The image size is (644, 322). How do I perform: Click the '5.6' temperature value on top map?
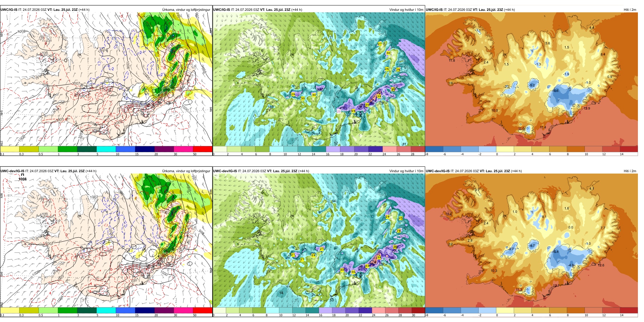548,43
